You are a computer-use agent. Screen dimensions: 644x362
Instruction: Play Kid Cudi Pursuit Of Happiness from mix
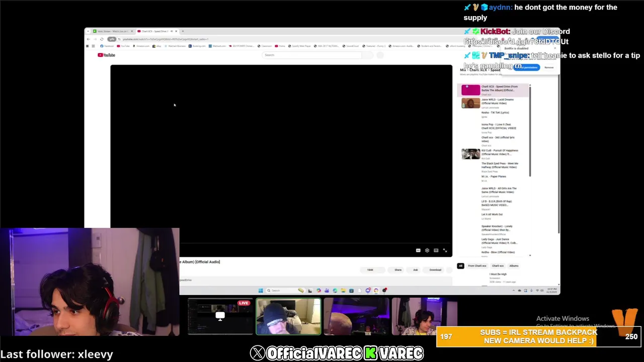coord(494,154)
